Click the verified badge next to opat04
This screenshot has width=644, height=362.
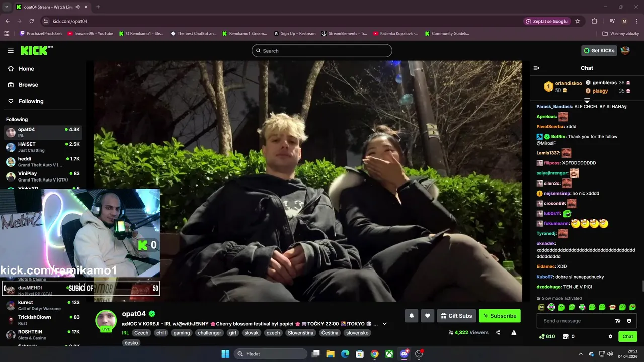152,314
